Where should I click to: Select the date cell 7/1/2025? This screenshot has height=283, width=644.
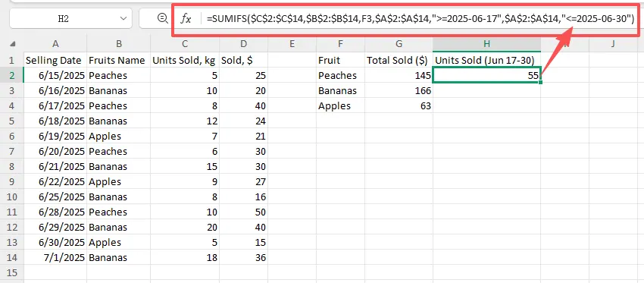(55, 258)
